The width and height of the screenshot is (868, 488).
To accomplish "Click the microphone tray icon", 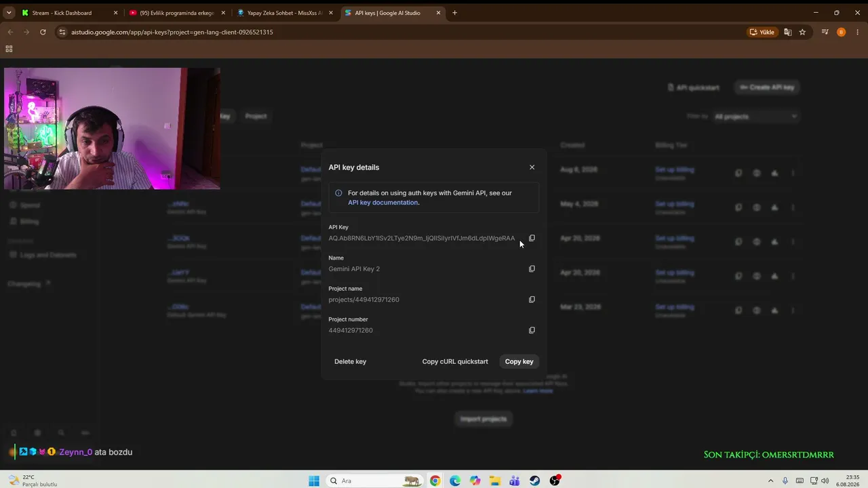I will (785, 481).
